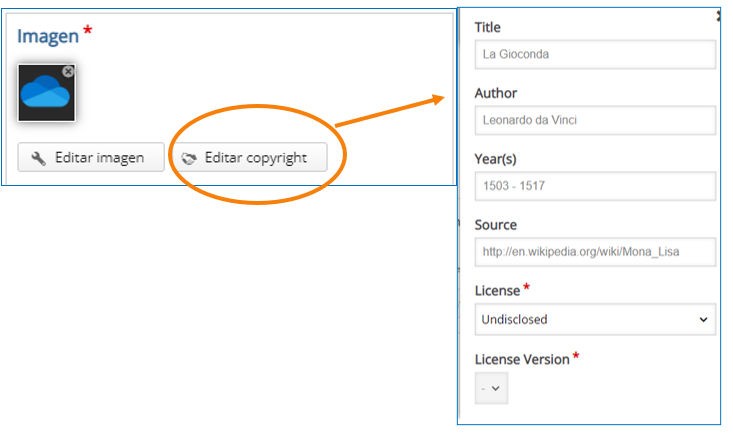Click the handshake icon on Editar copyright
This screenshot has width=733, height=435.
[x=189, y=158]
